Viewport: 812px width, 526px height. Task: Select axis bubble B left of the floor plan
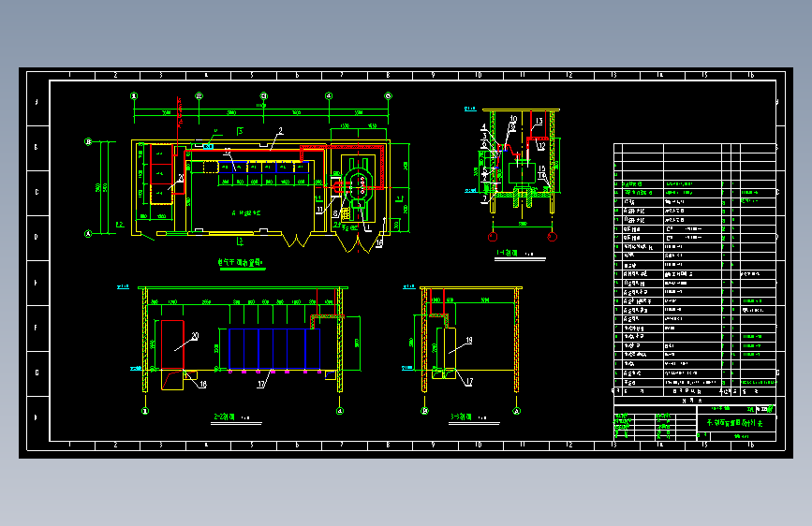(88, 141)
